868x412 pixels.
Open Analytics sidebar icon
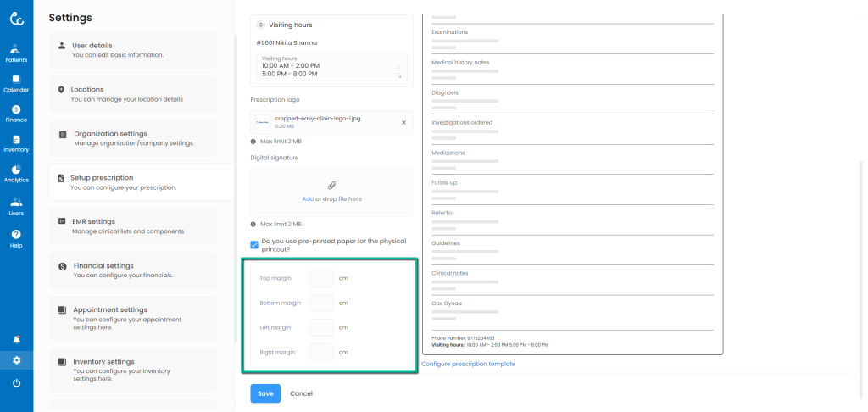point(16,174)
